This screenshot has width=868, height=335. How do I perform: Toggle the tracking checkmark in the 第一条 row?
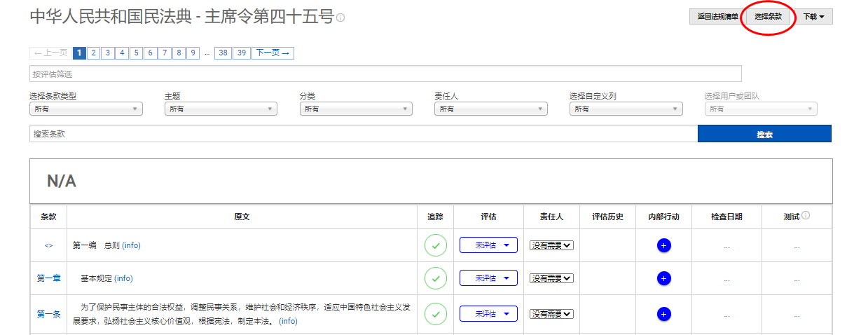[436, 314]
